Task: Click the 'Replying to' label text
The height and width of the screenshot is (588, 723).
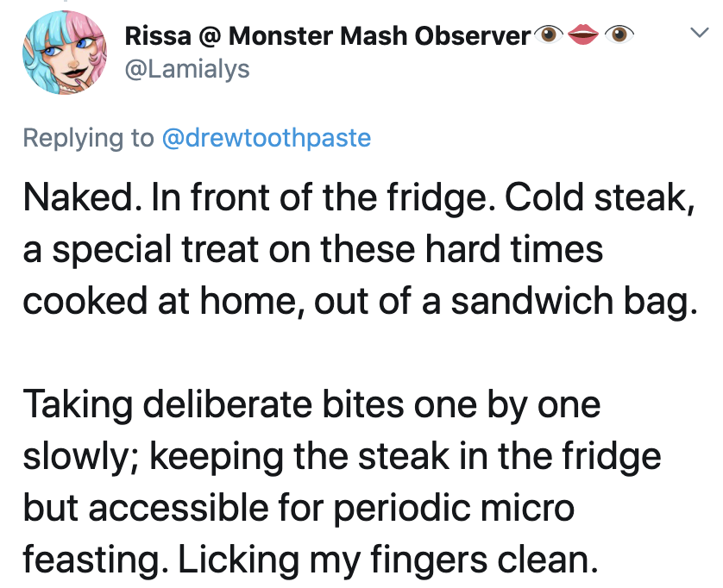Action: [88, 138]
